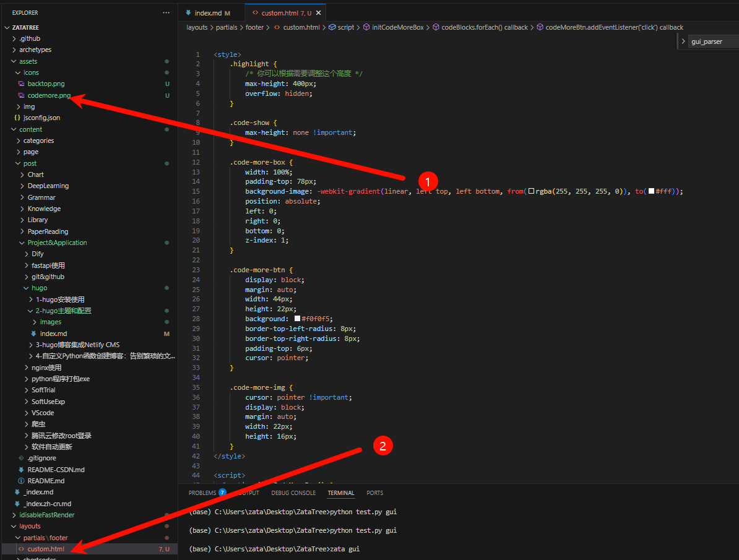Switch to the index.md editor tab

click(x=207, y=13)
